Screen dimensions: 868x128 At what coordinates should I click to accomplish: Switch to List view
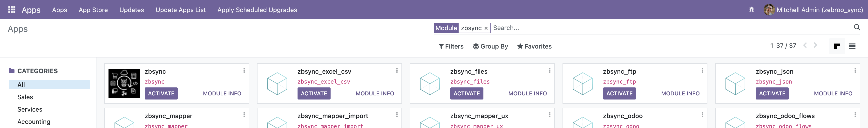pyautogui.click(x=852, y=46)
